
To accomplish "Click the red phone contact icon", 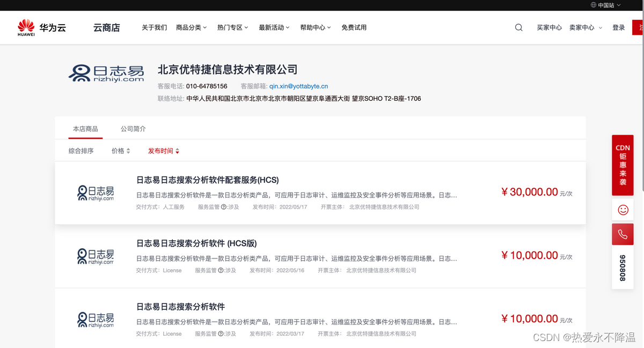I will (623, 234).
